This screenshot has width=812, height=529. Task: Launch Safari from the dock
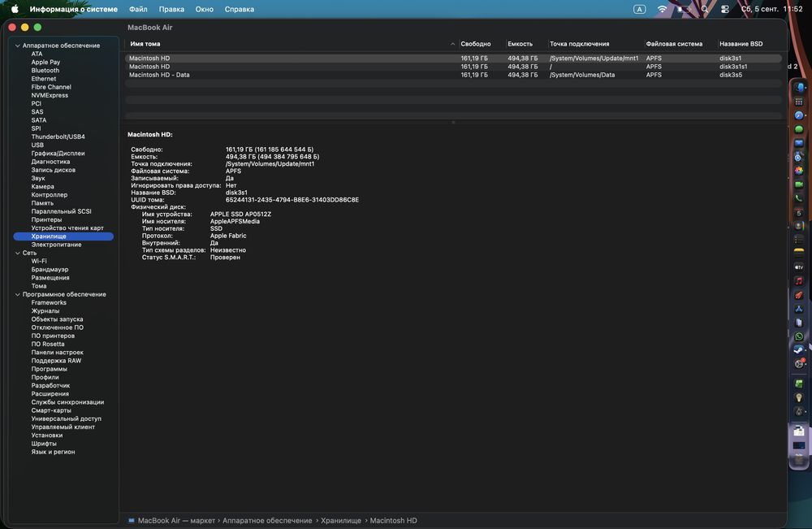pyautogui.click(x=799, y=115)
